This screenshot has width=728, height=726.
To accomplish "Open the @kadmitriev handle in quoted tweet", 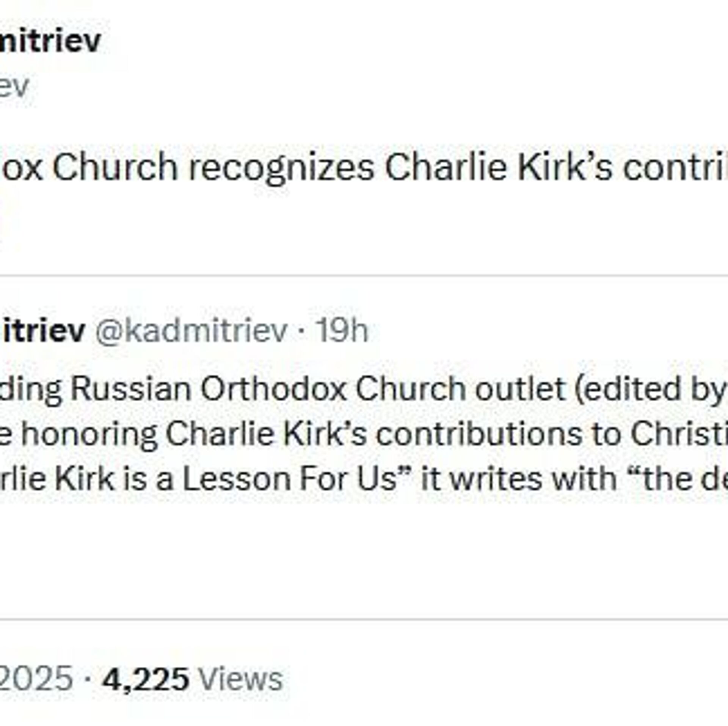I will (191, 330).
